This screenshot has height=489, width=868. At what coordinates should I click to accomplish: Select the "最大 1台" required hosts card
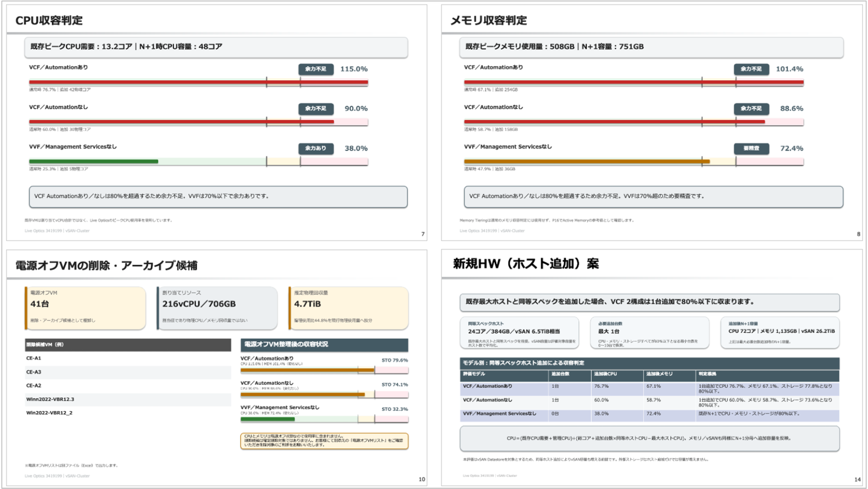click(650, 332)
